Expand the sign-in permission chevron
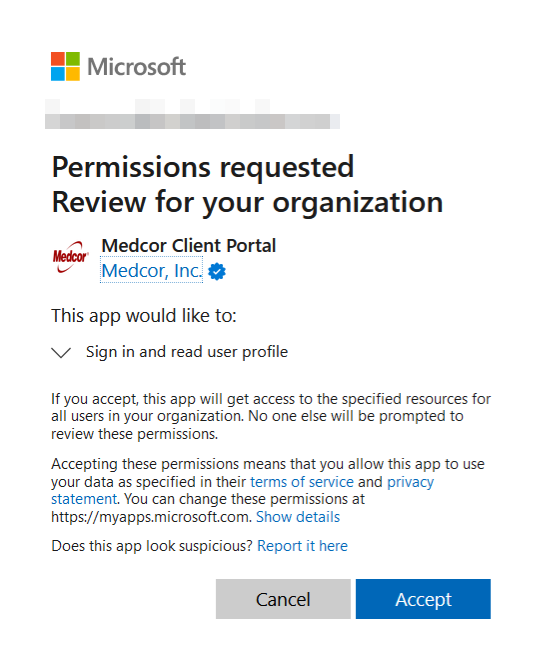 [x=61, y=352]
